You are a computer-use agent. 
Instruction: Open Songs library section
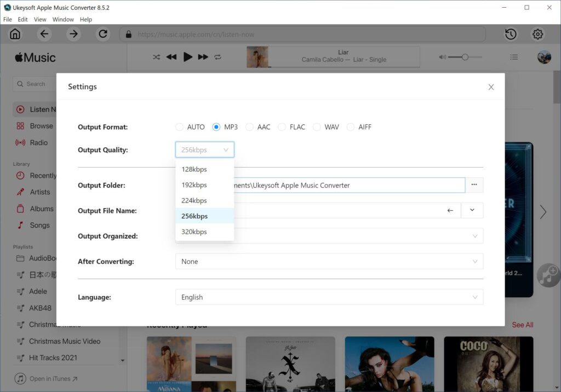click(x=33, y=226)
